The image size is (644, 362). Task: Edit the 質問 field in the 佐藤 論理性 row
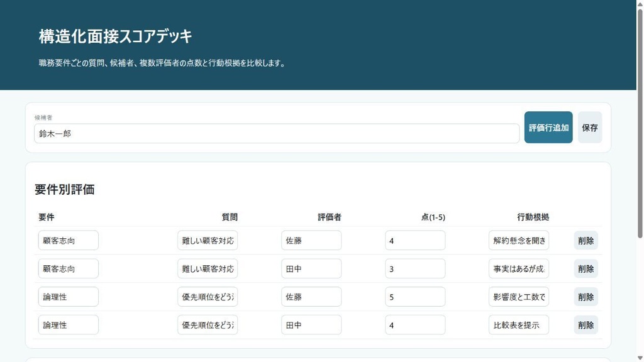point(208,297)
